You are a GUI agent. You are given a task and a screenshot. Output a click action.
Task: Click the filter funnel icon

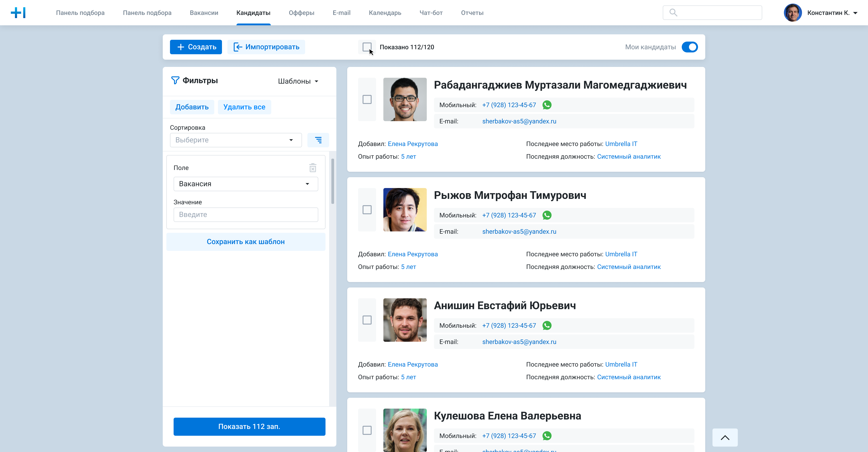tap(175, 80)
